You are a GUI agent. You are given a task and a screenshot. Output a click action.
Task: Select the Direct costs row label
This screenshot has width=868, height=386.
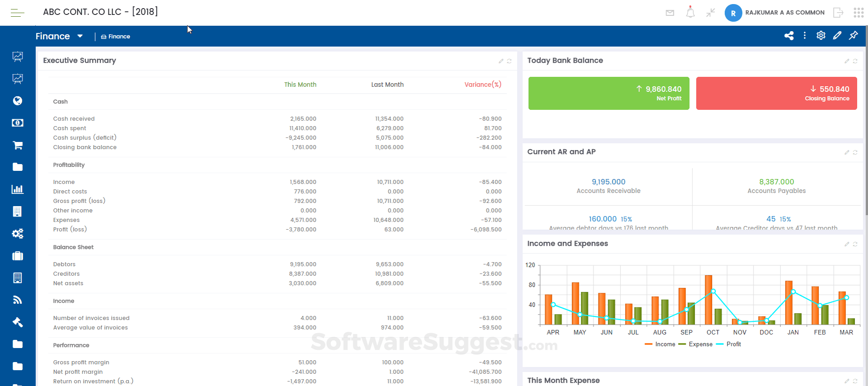(70, 192)
